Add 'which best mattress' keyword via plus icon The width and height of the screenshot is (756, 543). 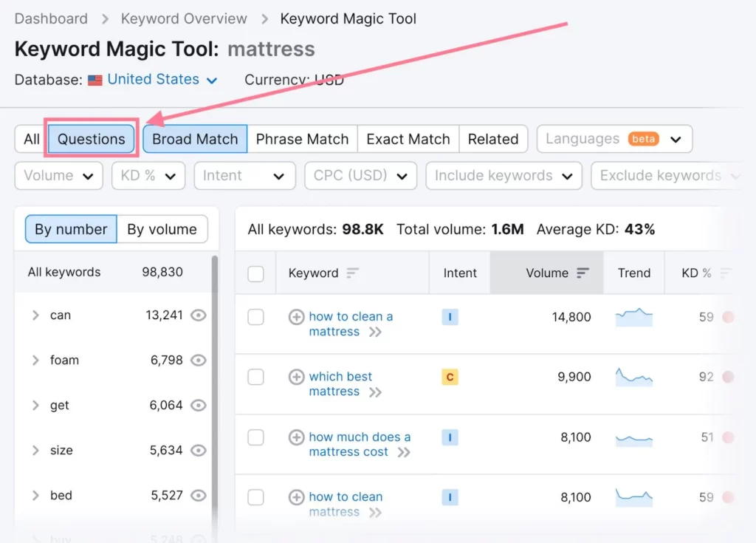[x=296, y=377]
